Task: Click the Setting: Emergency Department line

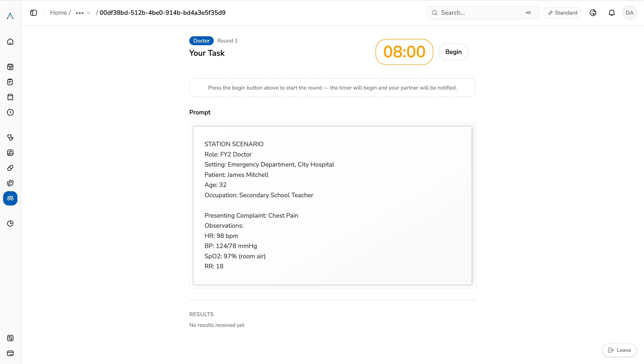Action: point(269,164)
